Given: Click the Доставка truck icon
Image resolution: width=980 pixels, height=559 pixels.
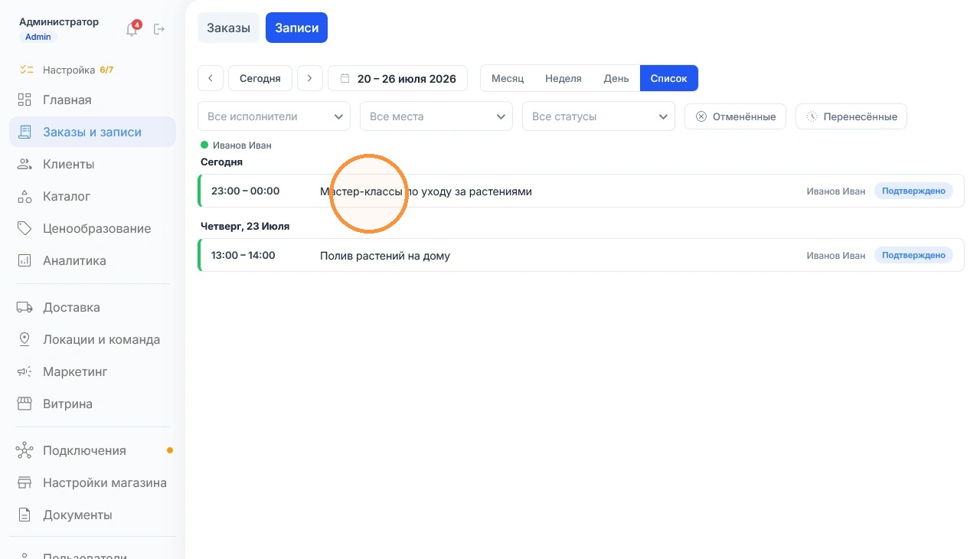Looking at the screenshot, I should pos(24,307).
